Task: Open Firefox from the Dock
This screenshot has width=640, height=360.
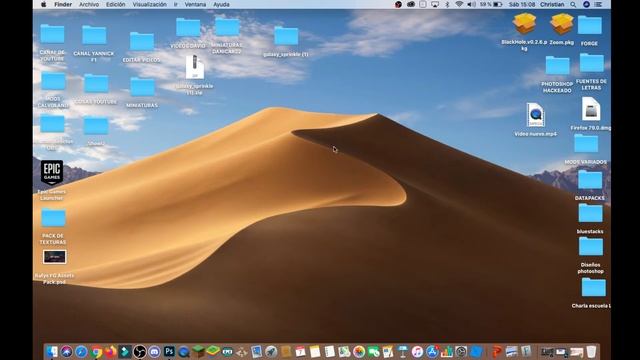Action: [110, 351]
